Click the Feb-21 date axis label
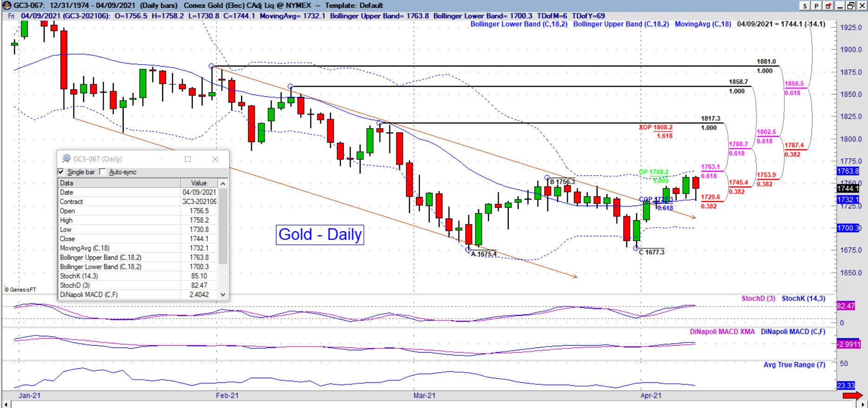Image resolution: width=868 pixels, height=408 pixels. 227,395
